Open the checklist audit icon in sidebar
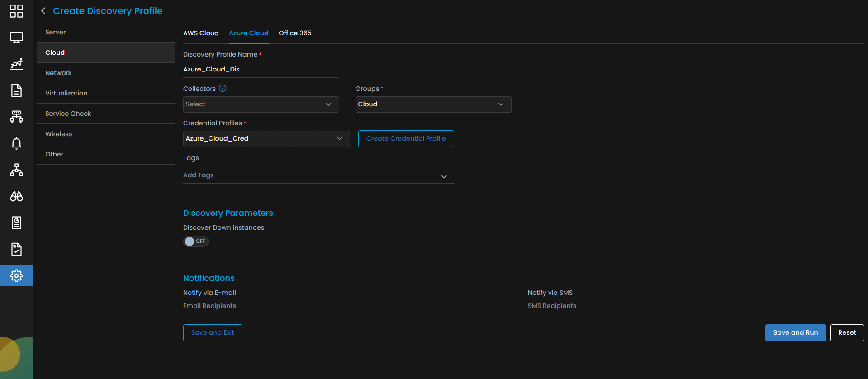This screenshot has height=379, width=868. [x=16, y=249]
